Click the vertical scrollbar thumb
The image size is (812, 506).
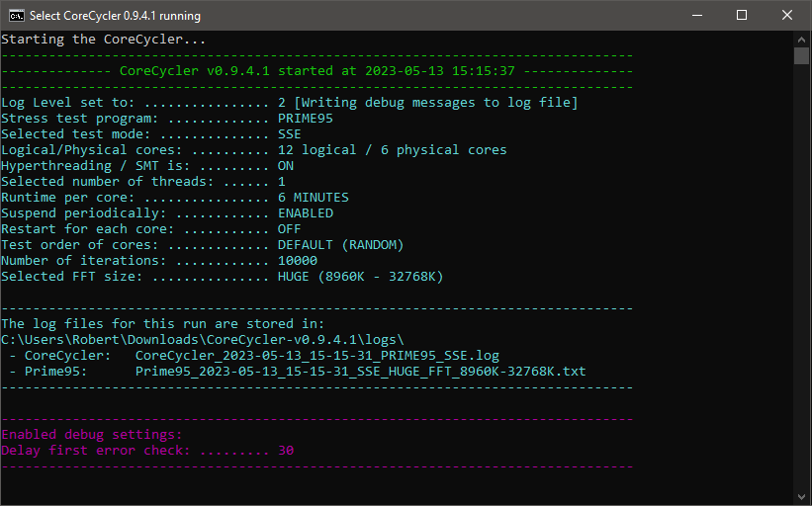coord(802,55)
